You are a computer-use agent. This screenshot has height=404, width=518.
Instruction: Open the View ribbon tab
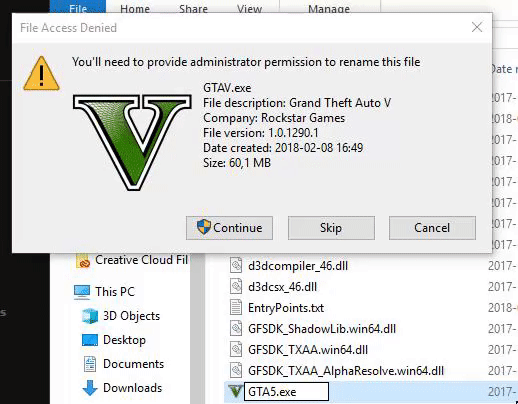(x=249, y=8)
